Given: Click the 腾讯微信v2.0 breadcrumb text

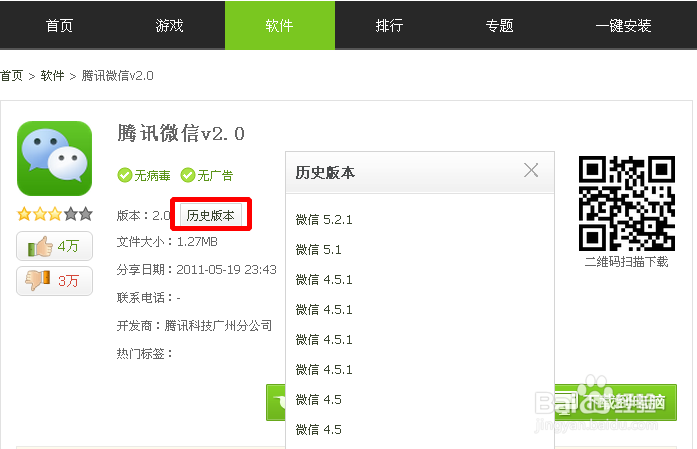Looking at the screenshot, I should (117, 76).
